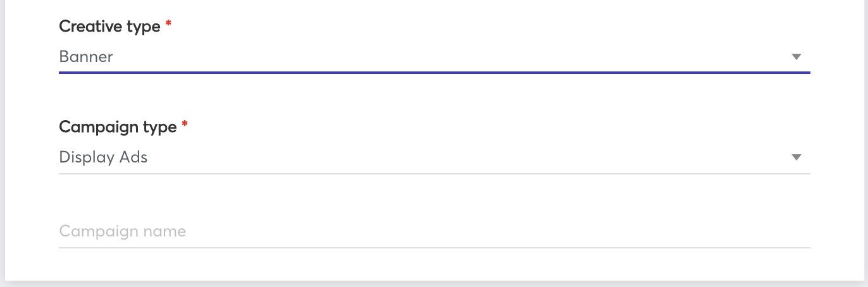868x287 pixels.
Task: Open the Creative type dropdown arrow
Action: pos(797,57)
